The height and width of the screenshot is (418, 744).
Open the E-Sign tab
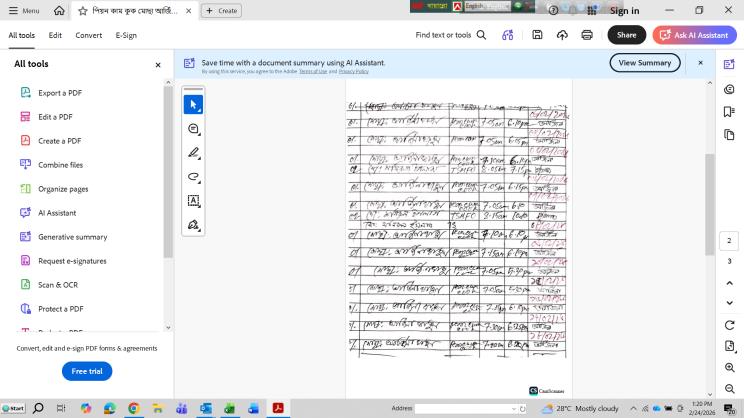tap(126, 35)
